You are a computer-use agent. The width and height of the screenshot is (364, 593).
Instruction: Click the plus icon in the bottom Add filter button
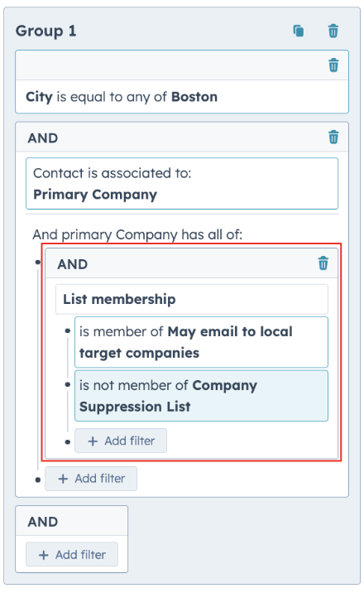[x=44, y=555]
